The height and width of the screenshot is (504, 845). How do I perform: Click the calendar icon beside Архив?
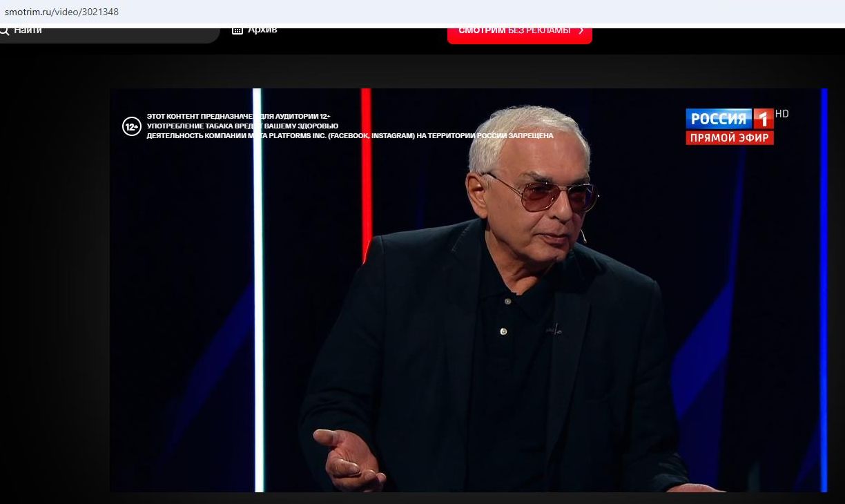coord(237,30)
